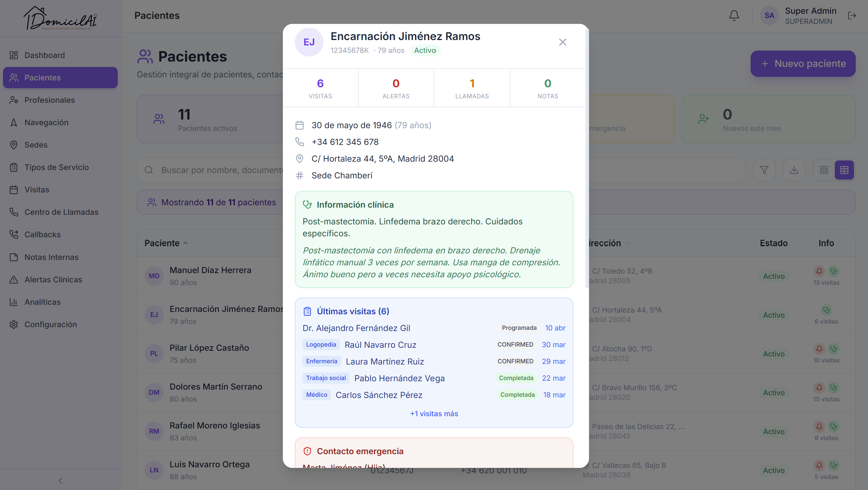The image size is (868, 490).
Task: Click the Visitas stat in the dialog
Action: pos(320,88)
